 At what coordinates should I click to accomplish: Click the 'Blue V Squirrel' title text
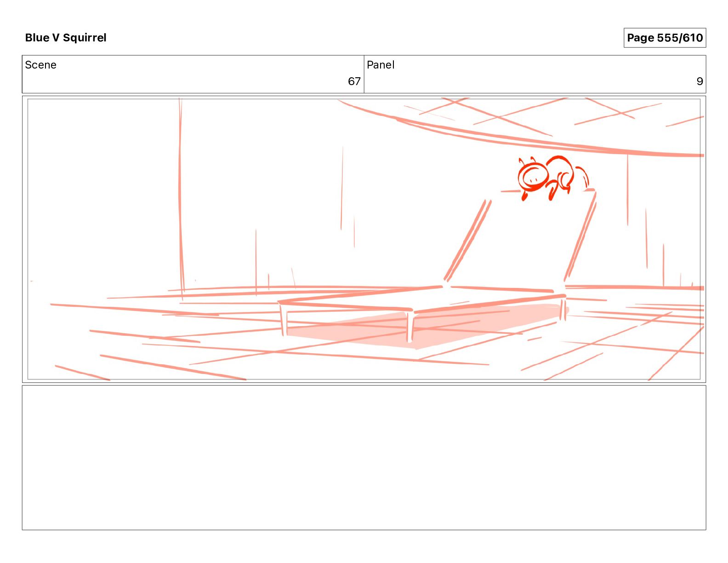pyautogui.click(x=66, y=38)
